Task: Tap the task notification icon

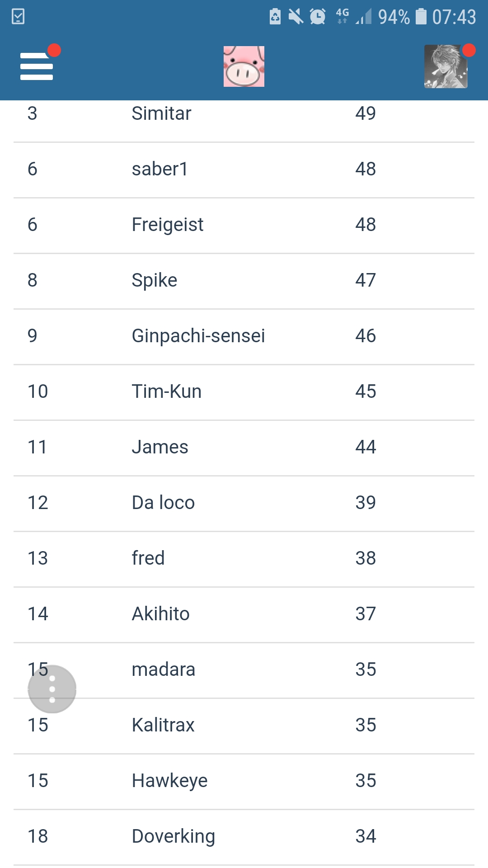Action: (x=18, y=17)
